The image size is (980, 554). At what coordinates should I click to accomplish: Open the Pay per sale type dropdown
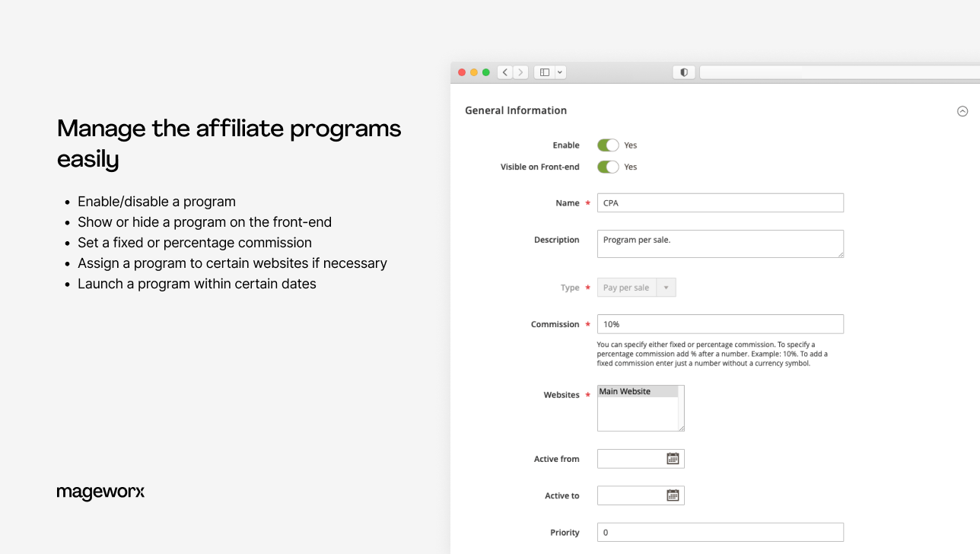636,288
